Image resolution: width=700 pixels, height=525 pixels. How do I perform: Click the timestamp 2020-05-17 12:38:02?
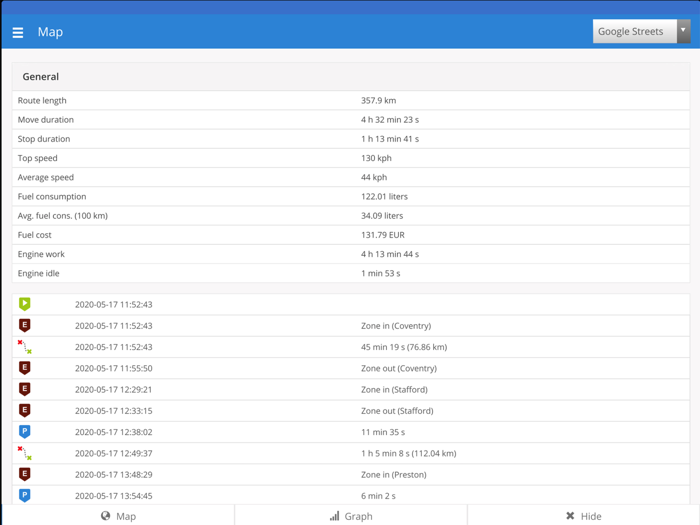tap(113, 432)
